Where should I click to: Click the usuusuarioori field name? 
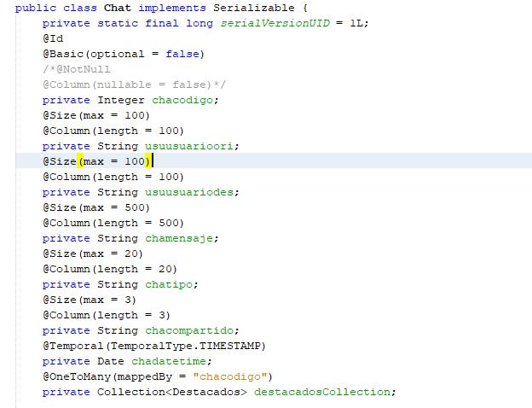189,146
